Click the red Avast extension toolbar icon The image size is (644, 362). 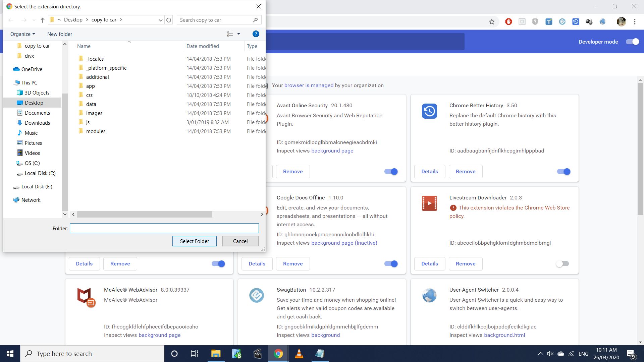tap(508, 22)
